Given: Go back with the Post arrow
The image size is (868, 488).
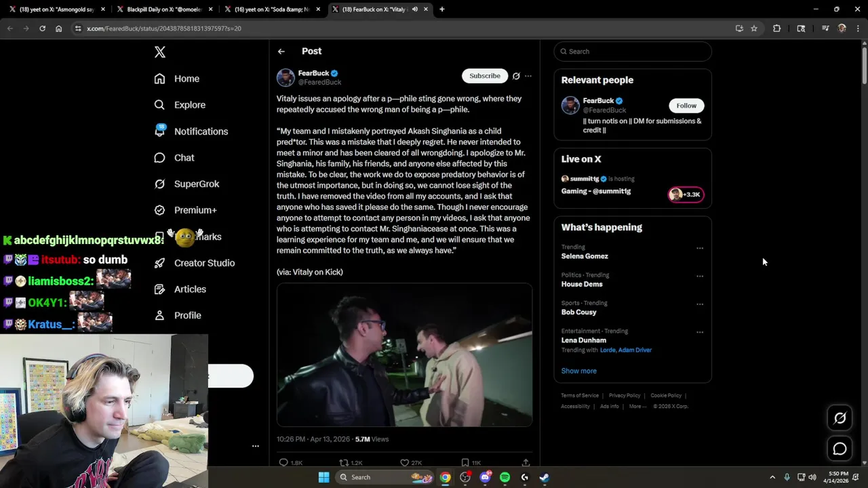Looking at the screenshot, I should (x=281, y=52).
